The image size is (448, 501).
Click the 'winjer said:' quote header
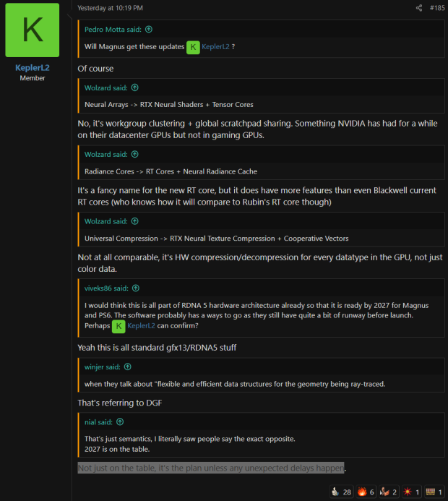pos(102,367)
